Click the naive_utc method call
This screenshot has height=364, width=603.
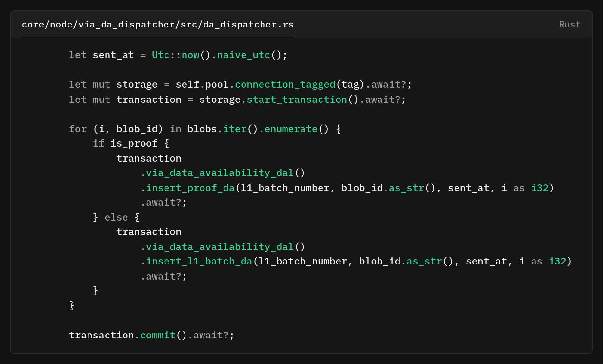(243, 55)
